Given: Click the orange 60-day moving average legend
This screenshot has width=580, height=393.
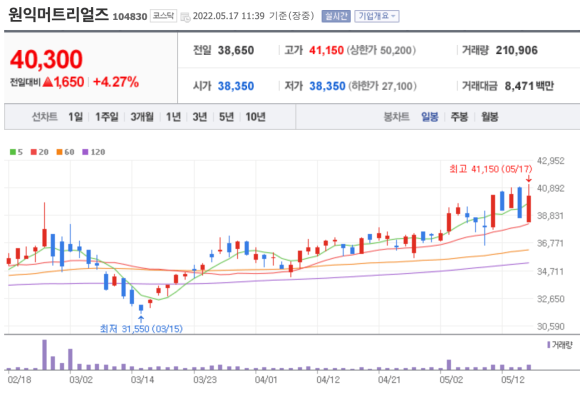Looking at the screenshot, I should (65, 152).
